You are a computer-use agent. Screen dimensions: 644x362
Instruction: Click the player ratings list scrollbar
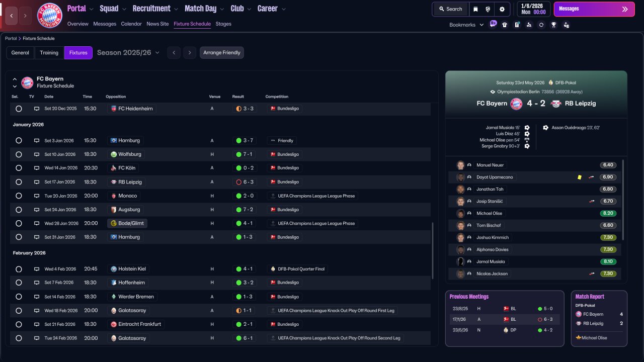(x=623, y=200)
